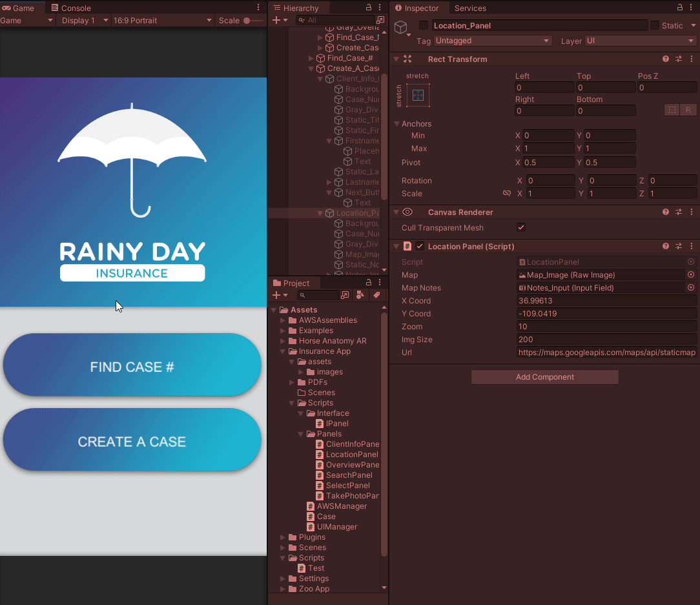Toggle the Static checkbox

tap(655, 25)
